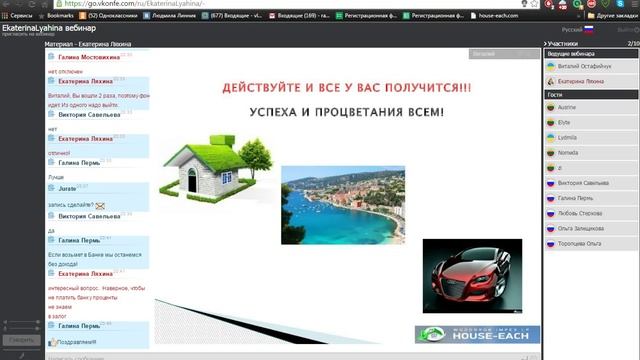The image size is (640, 360).
Task: Open the Сервисы apps shortcut
Action: point(17,16)
